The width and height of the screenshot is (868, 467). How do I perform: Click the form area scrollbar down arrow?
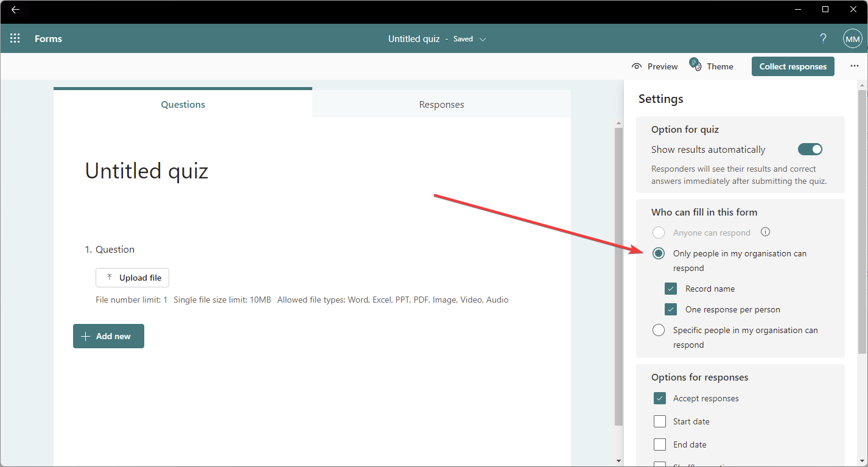619,461
